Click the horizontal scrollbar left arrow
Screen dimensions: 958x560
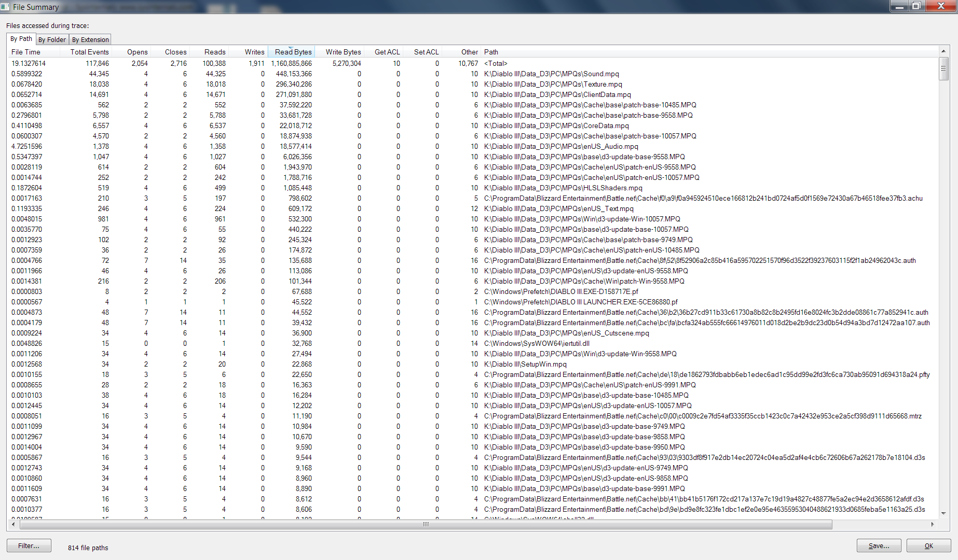(13, 524)
